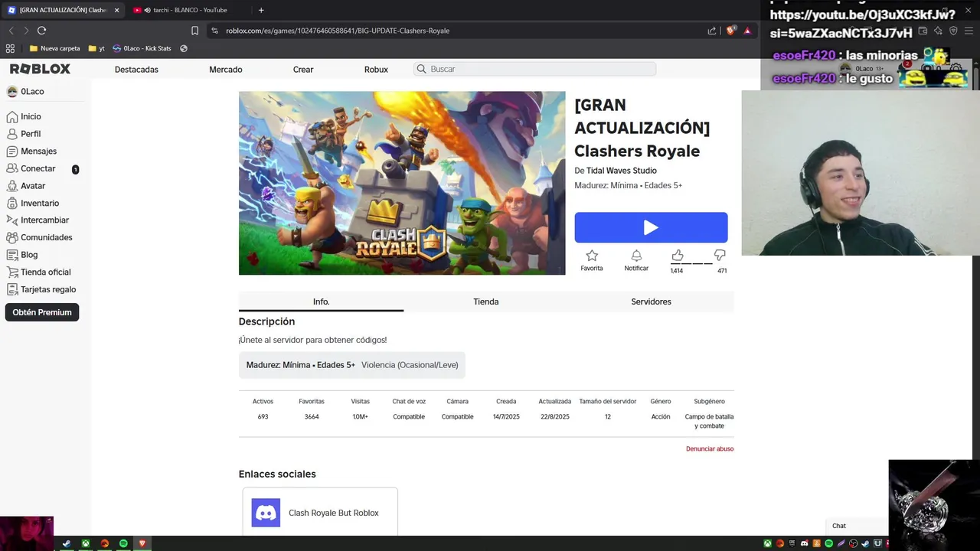This screenshot has height=551, width=980.
Task: Click the Buscar search field
Action: point(535,69)
